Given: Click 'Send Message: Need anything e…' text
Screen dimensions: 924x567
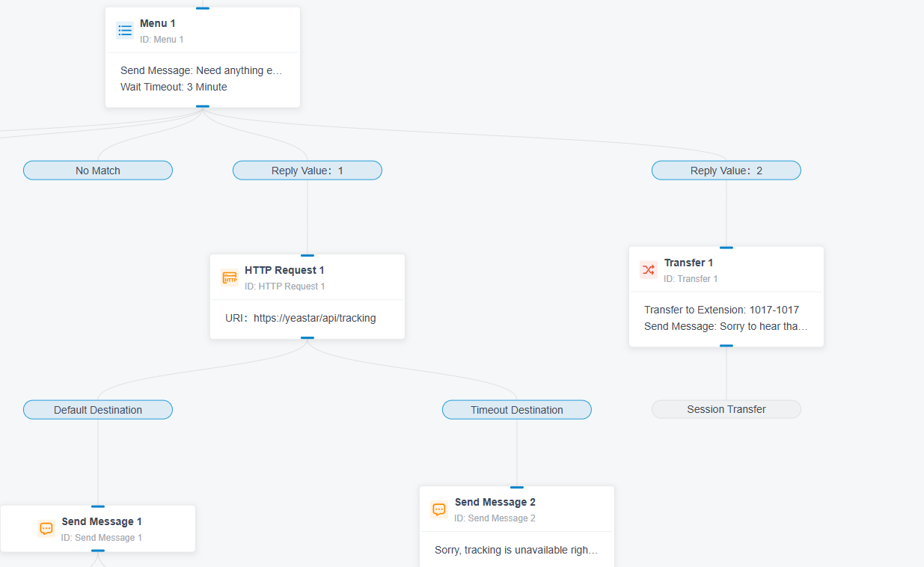Looking at the screenshot, I should 202,70.
